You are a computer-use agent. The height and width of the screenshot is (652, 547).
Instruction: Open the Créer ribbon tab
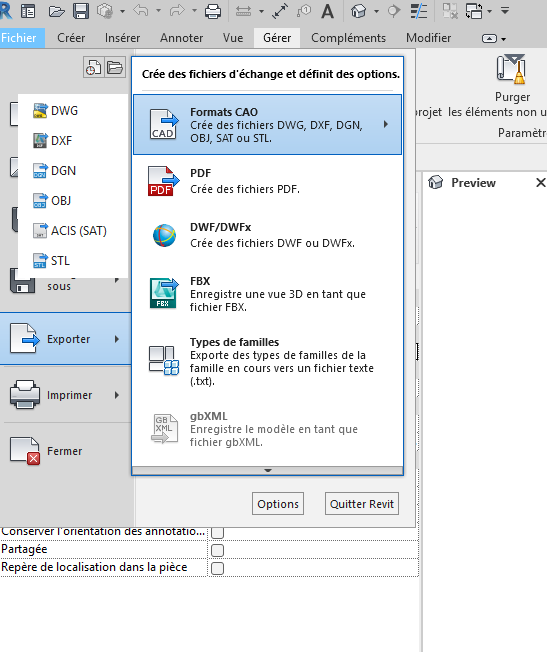pyautogui.click(x=71, y=38)
